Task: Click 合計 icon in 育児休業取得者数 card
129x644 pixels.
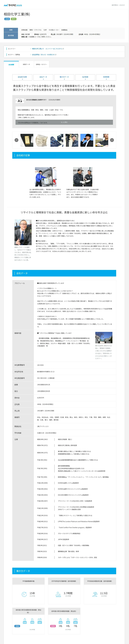Action: [x=75, y=621]
